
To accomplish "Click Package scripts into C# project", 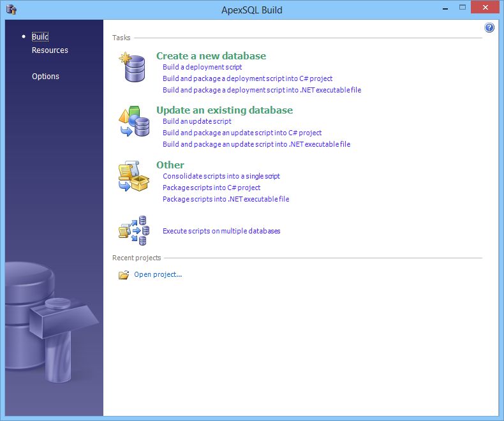I will coord(211,188).
